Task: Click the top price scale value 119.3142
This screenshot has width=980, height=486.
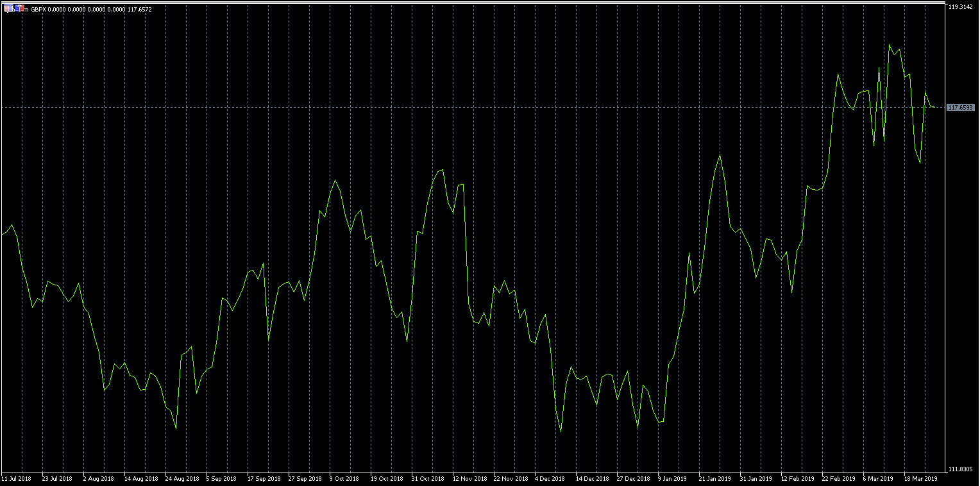Action: (x=960, y=7)
